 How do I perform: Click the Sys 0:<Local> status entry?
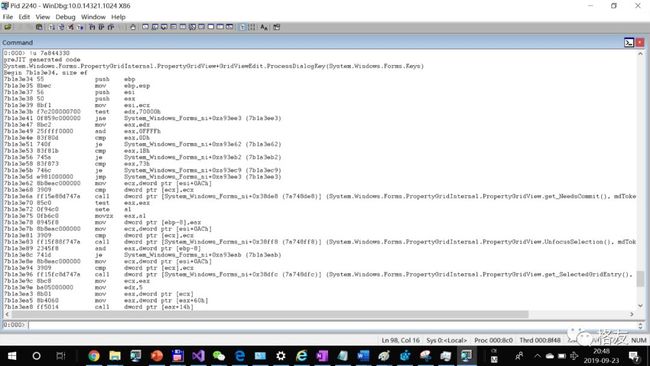(446, 340)
